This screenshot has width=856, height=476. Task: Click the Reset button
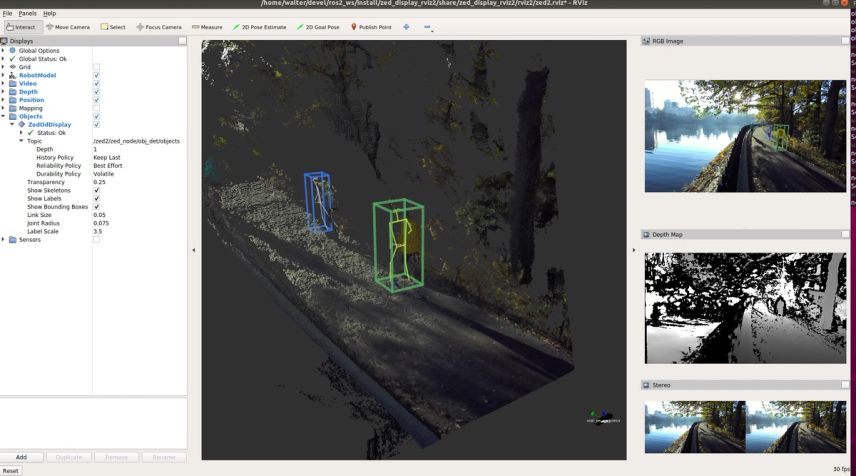10,471
